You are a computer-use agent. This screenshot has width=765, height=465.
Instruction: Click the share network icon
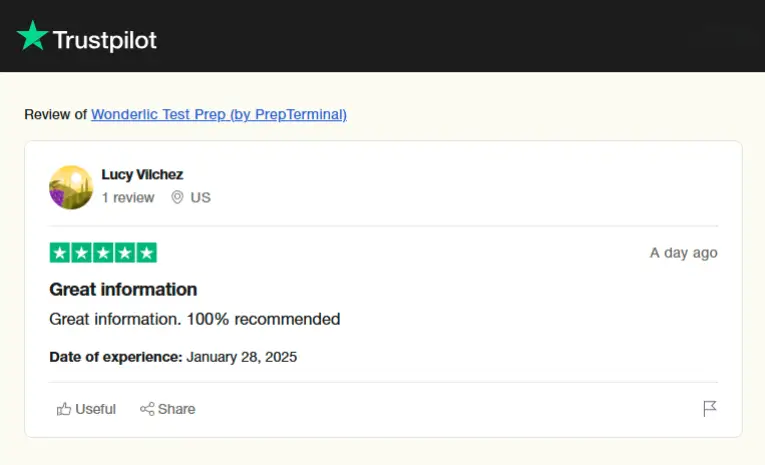tap(147, 409)
